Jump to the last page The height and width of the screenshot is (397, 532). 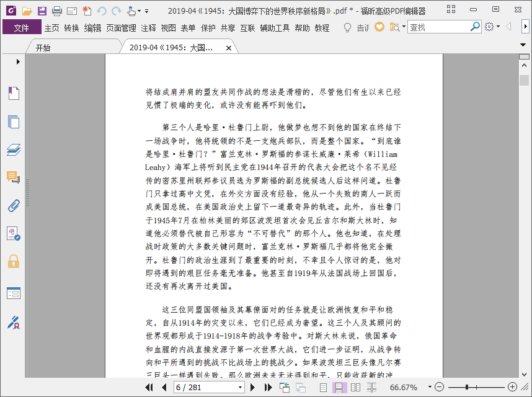(x=268, y=387)
